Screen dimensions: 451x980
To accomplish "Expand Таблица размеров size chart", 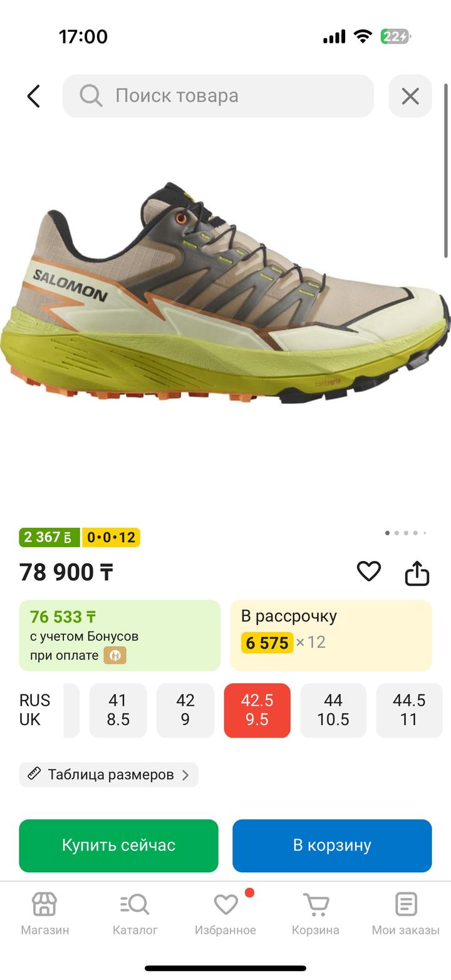I will pos(109,775).
